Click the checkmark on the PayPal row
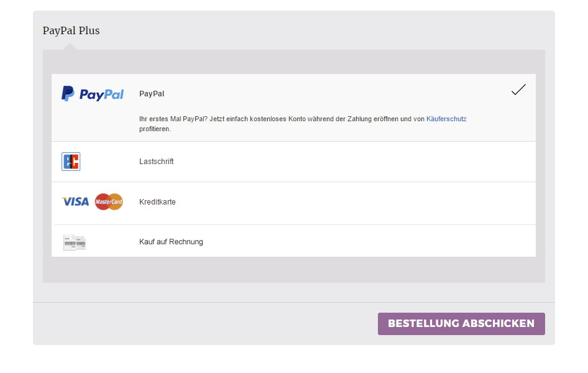The image size is (588, 373). [518, 90]
